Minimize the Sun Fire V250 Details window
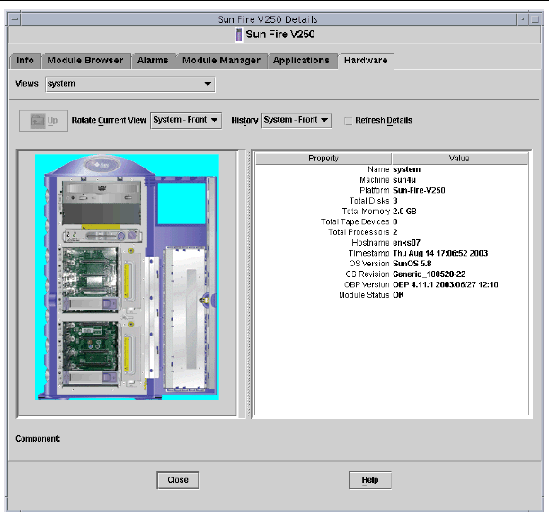 [x=523, y=19]
